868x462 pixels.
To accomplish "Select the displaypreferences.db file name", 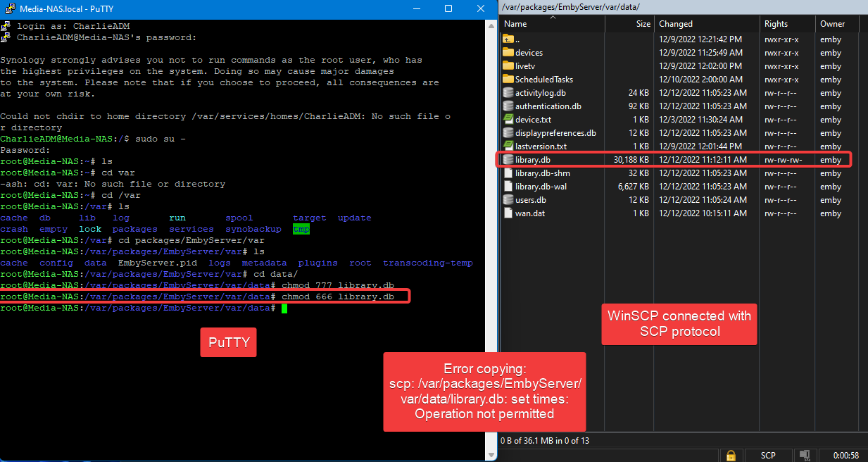I will pyautogui.click(x=555, y=133).
